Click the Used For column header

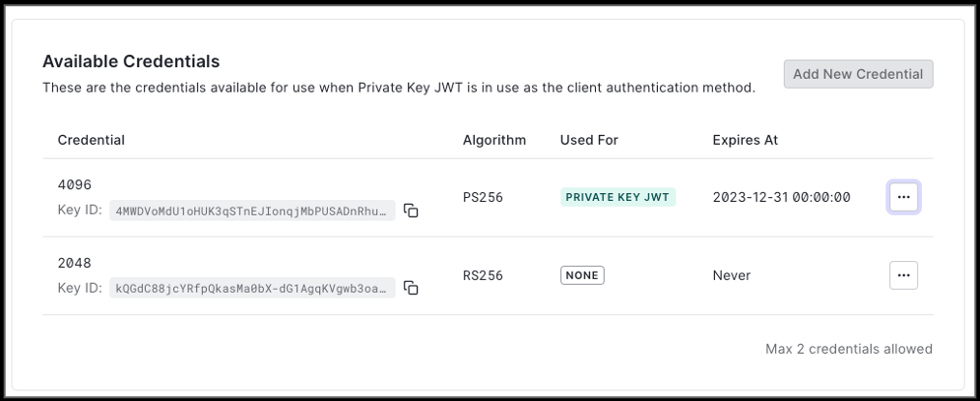589,140
